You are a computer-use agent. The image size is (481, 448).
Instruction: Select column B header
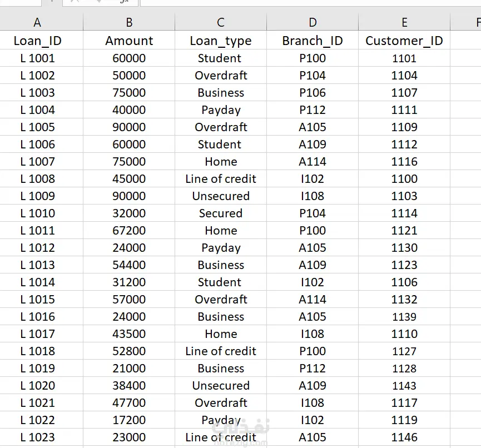129,22
